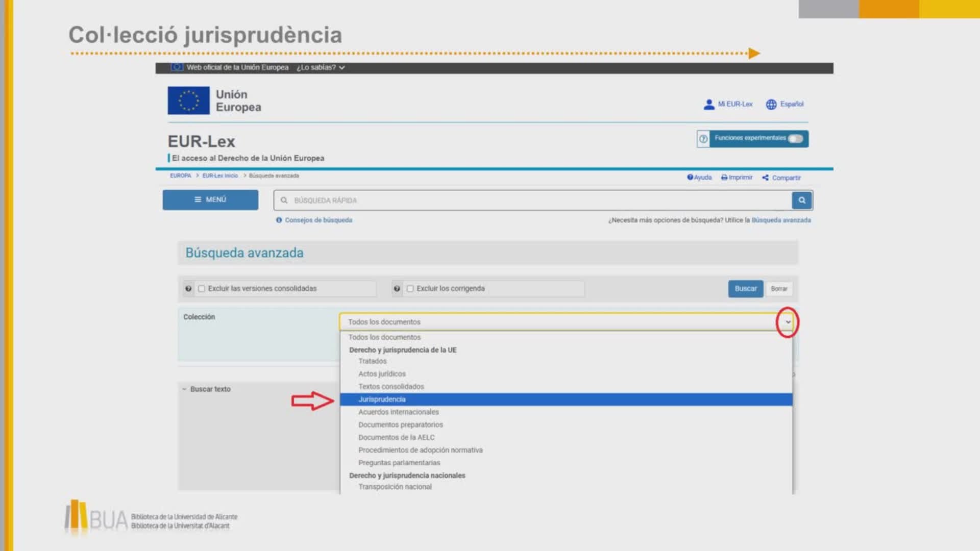Viewport: 980px width, 551px height.
Task: Expand the ¿Lo sabías? dropdown
Action: (x=321, y=67)
